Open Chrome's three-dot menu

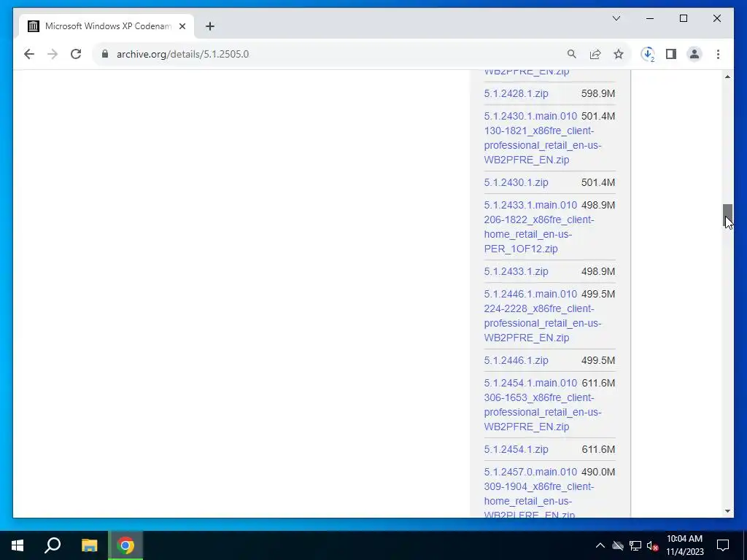[x=718, y=54]
